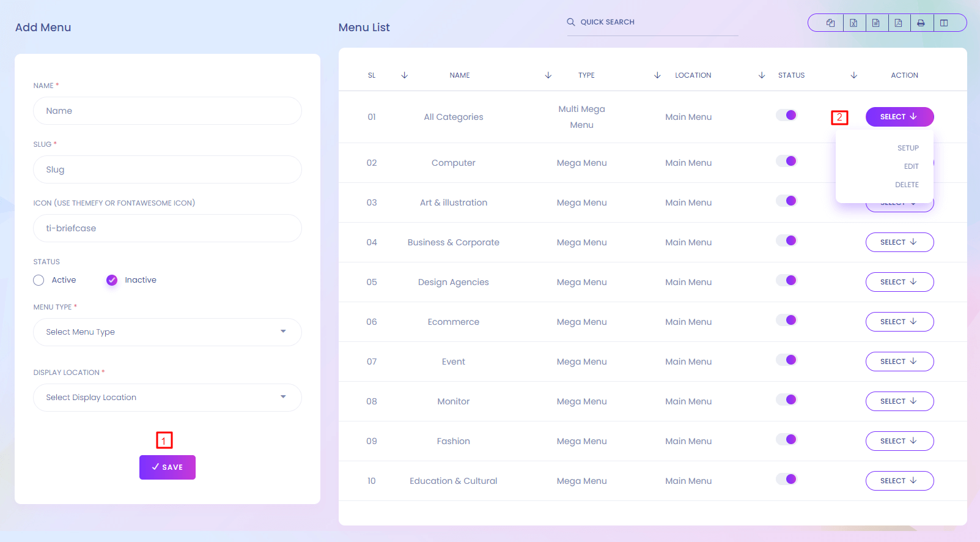Click the Save button
Screen dimensions: 980x542
168,467
